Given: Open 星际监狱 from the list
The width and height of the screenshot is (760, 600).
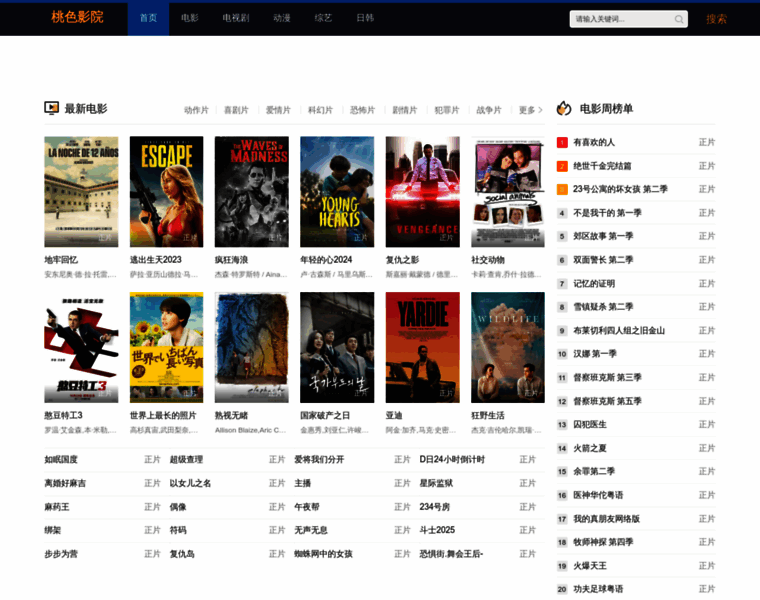Looking at the screenshot, I should tap(436, 483).
